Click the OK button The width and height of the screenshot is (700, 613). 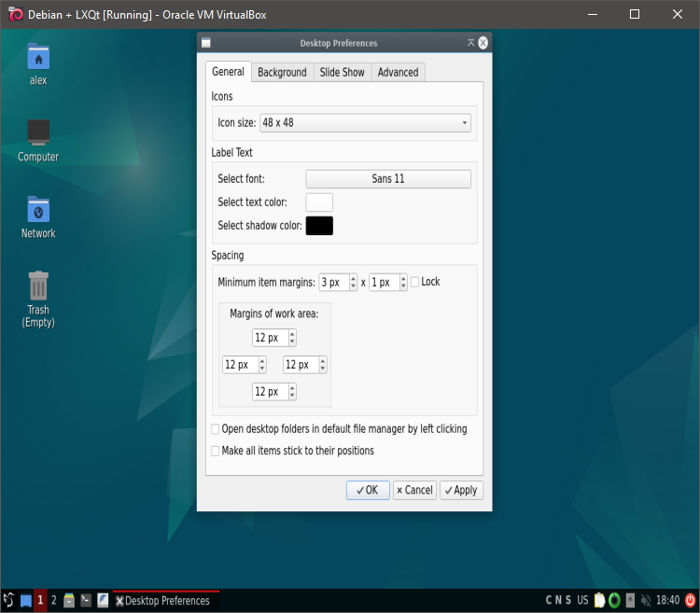368,491
